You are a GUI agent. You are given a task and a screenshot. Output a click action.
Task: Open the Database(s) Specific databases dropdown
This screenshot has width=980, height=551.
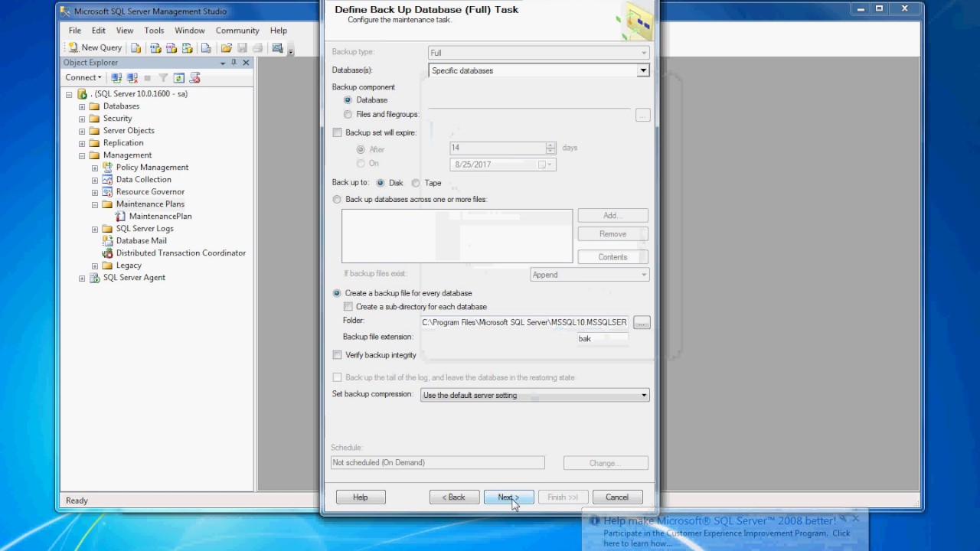pos(643,70)
